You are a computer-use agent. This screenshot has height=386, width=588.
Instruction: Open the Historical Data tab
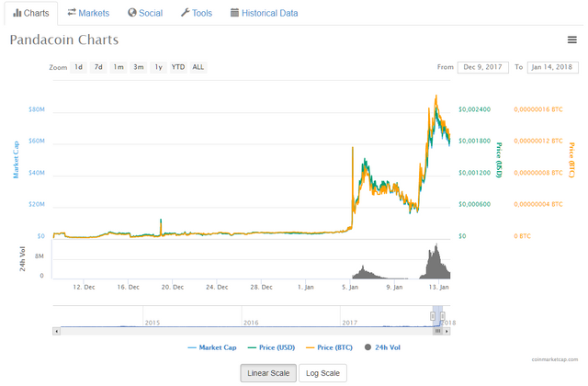coord(264,14)
